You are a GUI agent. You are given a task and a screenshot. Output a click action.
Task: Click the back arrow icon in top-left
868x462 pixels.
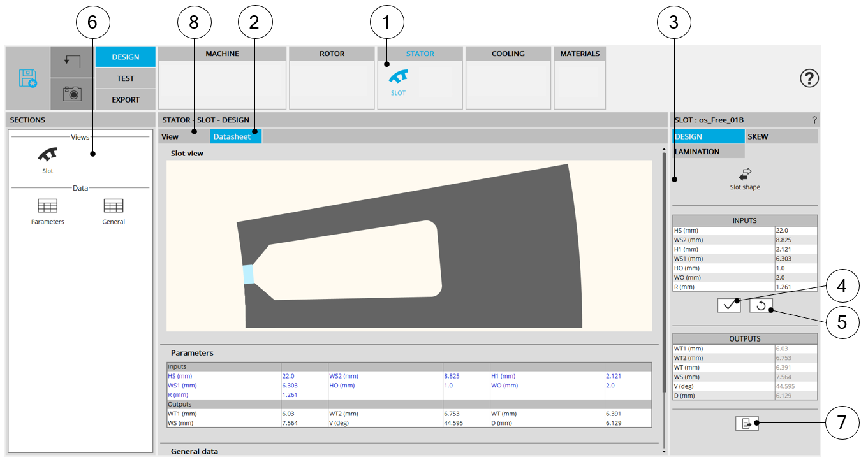tap(72, 61)
